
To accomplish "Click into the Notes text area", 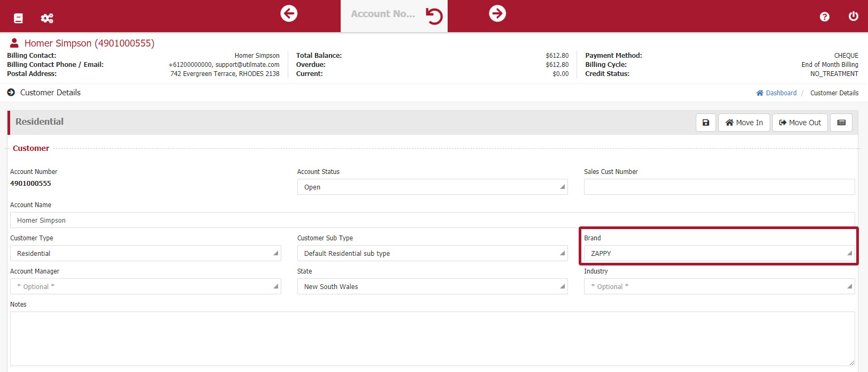I will tap(432, 338).
